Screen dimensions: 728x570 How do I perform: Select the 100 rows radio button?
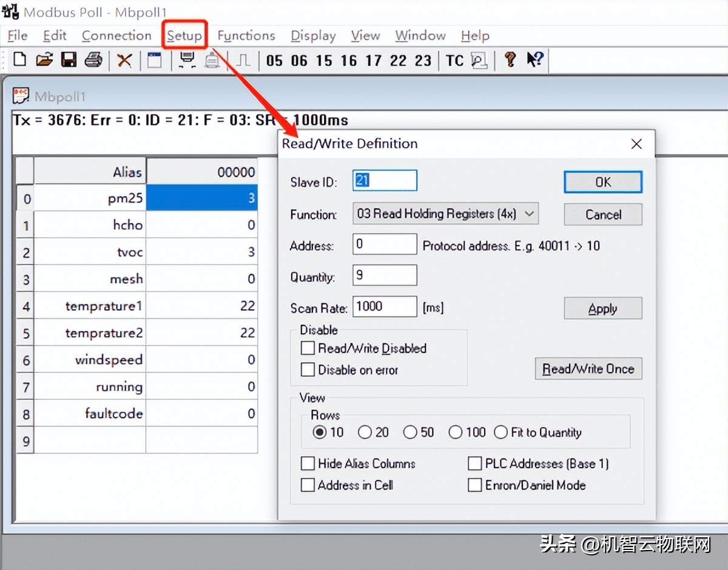[x=456, y=432]
